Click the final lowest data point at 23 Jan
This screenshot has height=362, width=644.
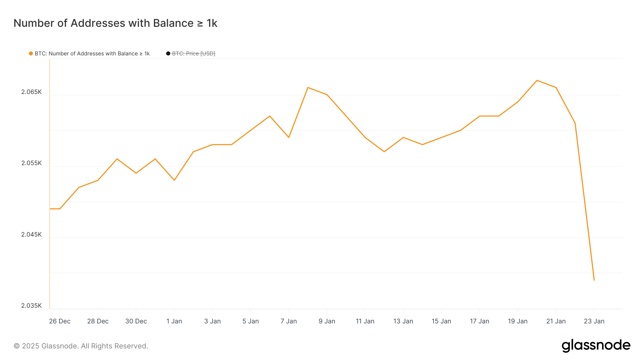click(594, 280)
